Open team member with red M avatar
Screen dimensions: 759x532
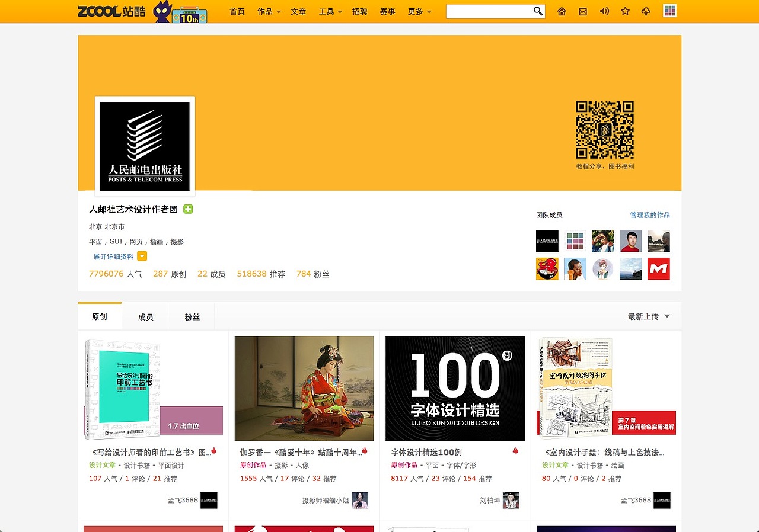click(659, 269)
